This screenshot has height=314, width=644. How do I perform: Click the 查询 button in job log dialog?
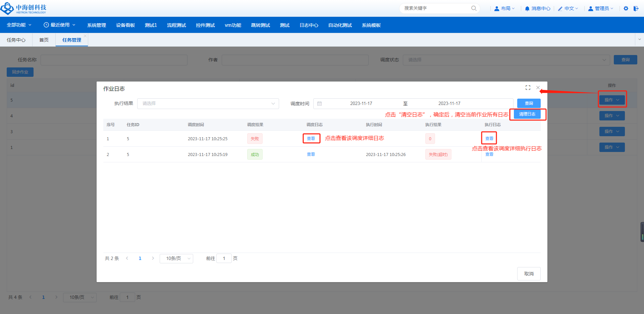click(x=529, y=103)
